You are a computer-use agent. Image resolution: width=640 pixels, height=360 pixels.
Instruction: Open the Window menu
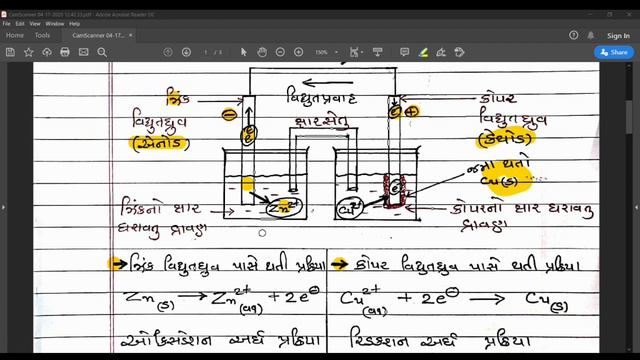(55, 24)
